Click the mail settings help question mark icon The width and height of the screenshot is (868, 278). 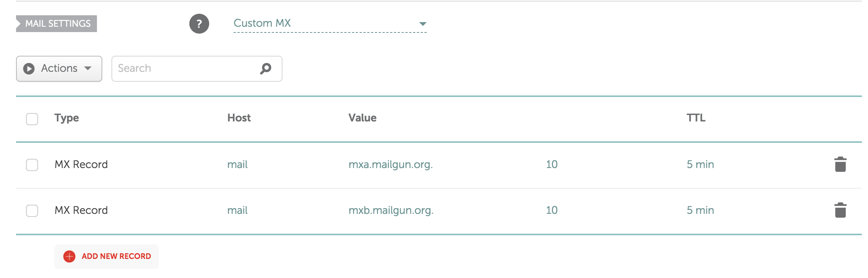click(x=199, y=24)
